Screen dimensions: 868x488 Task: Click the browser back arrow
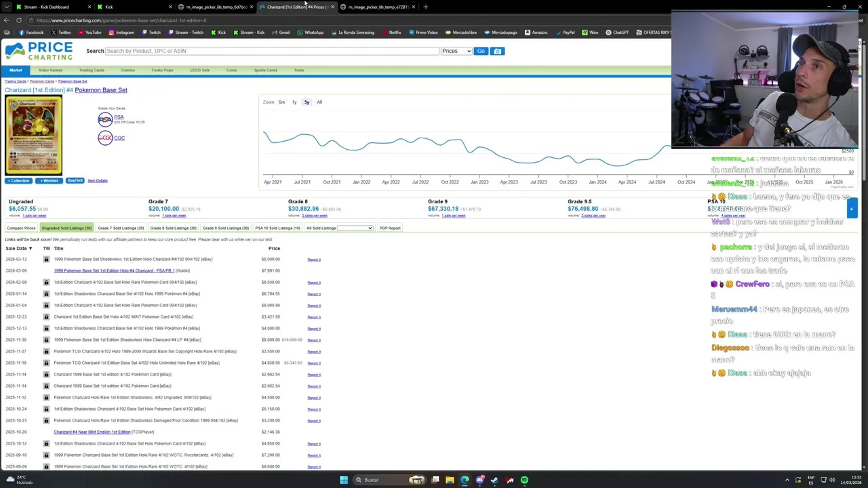click(7, 20)
